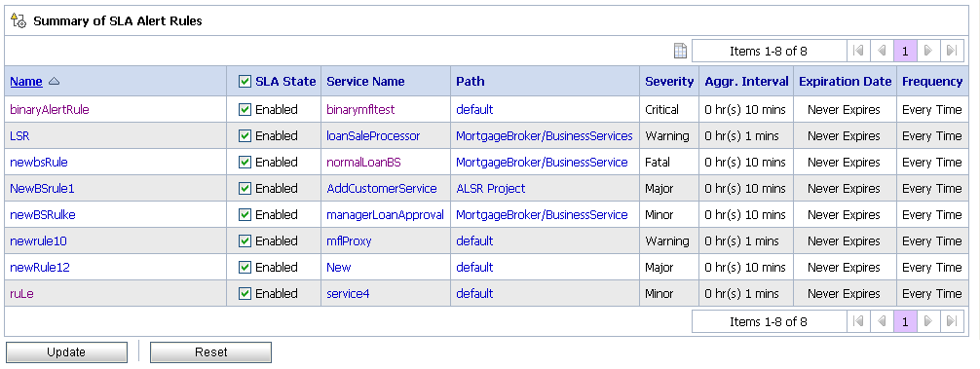Screen dimensions: 980x369
Task: Click the Aggr. Interval column header
Action: [x=747, y=81]
